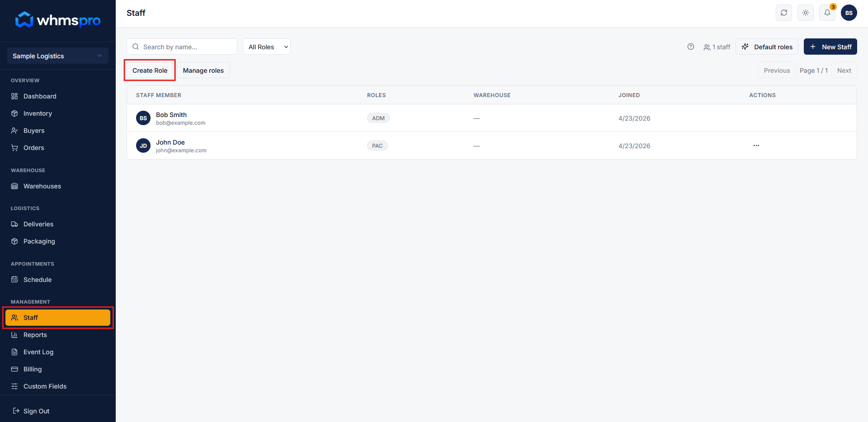Click the JOINED column header

point(629,95)
